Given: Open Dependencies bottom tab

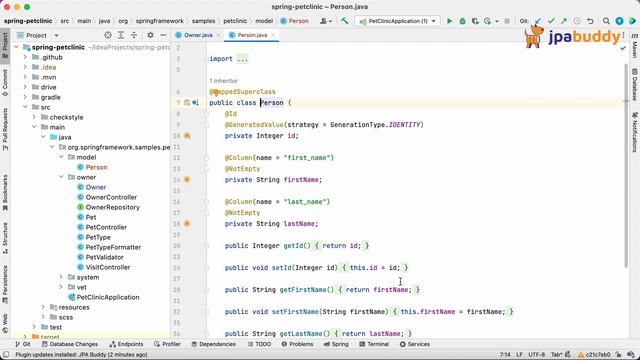Looking at the screenshot, I should tap(213, 344).
